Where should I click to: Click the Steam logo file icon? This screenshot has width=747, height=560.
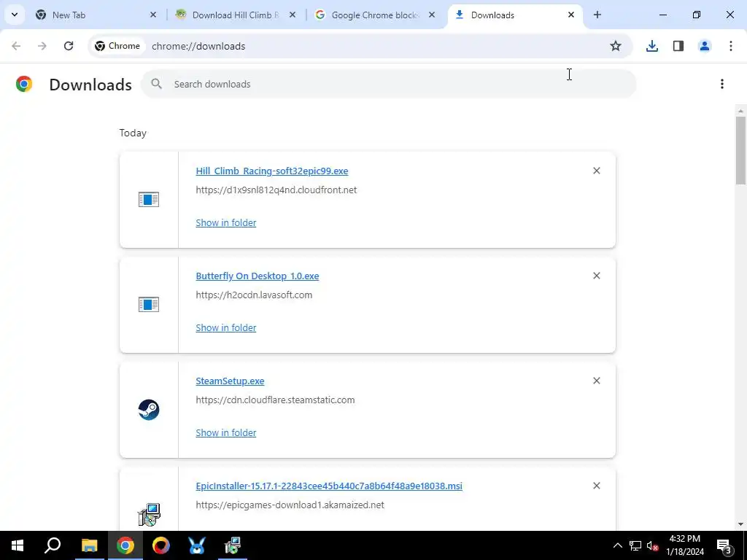tap(149, 410)
